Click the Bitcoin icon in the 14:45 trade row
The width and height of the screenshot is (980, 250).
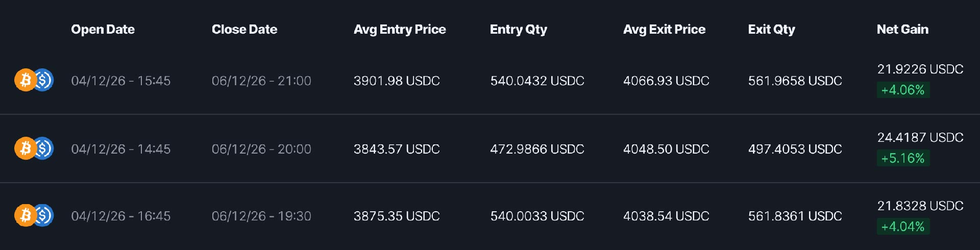25,148
